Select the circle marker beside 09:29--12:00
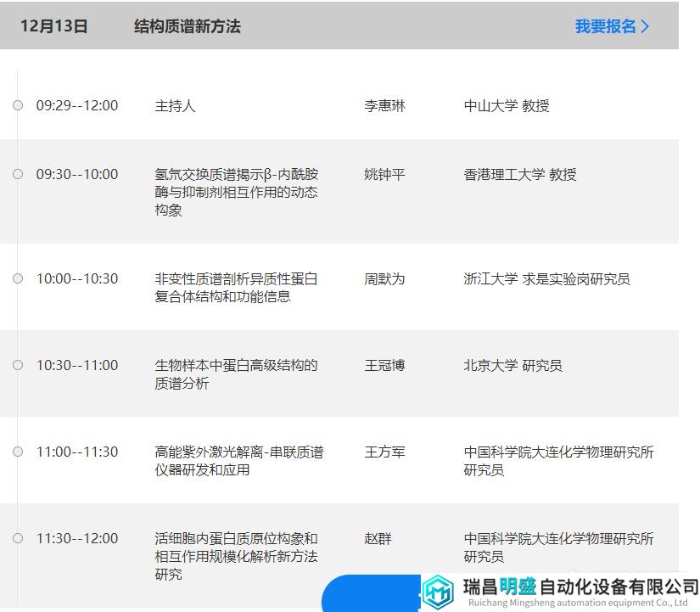 pos(17,105)
